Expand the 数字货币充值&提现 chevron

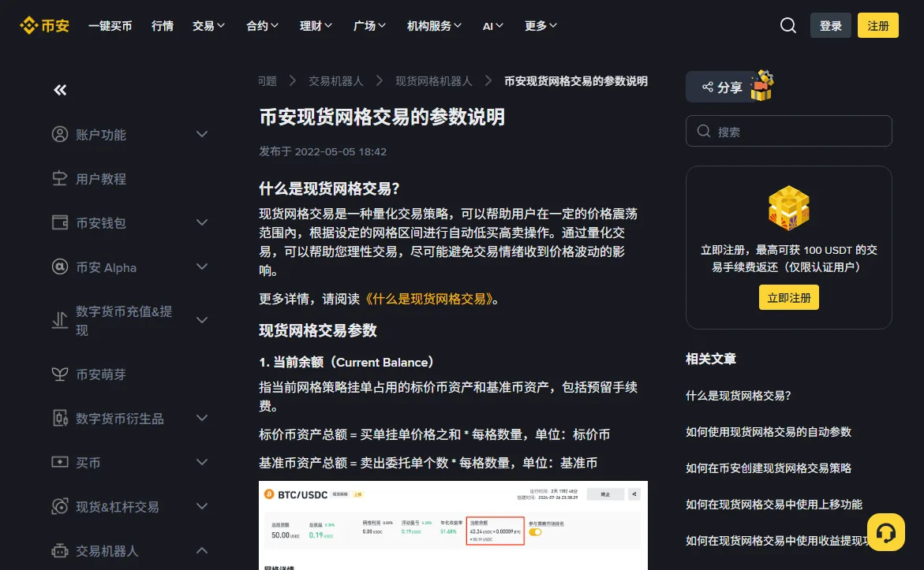click(x=201, y=320)
